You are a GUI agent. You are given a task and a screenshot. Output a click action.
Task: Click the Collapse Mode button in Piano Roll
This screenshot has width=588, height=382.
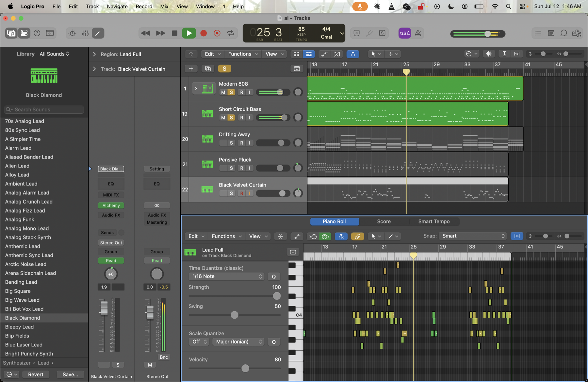tap(280, 236)
